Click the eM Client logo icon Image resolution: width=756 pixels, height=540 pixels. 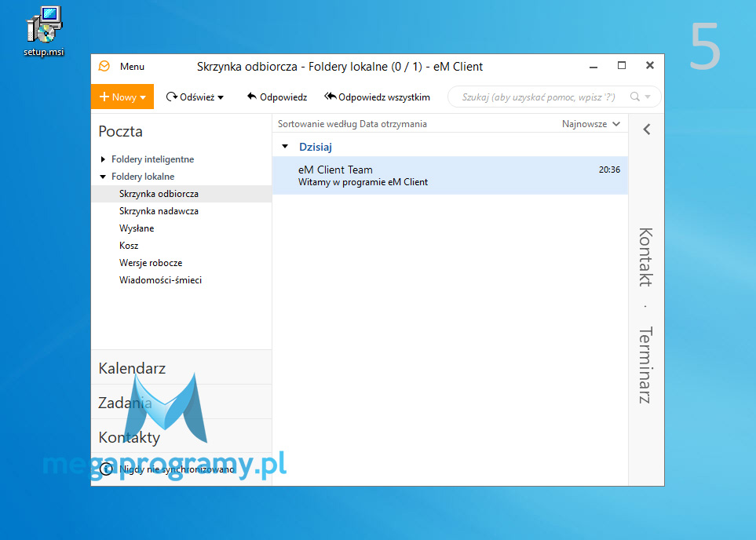click(104, 66)
